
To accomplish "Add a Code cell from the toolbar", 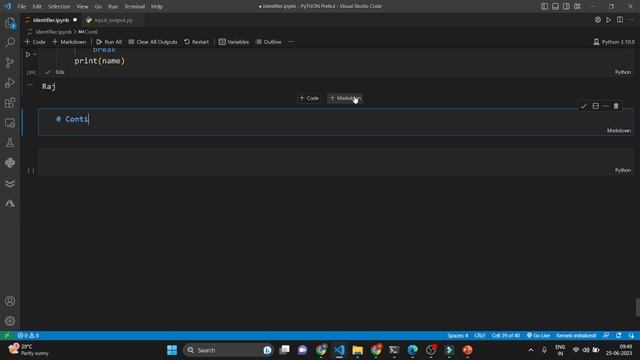I will (35, 42).
